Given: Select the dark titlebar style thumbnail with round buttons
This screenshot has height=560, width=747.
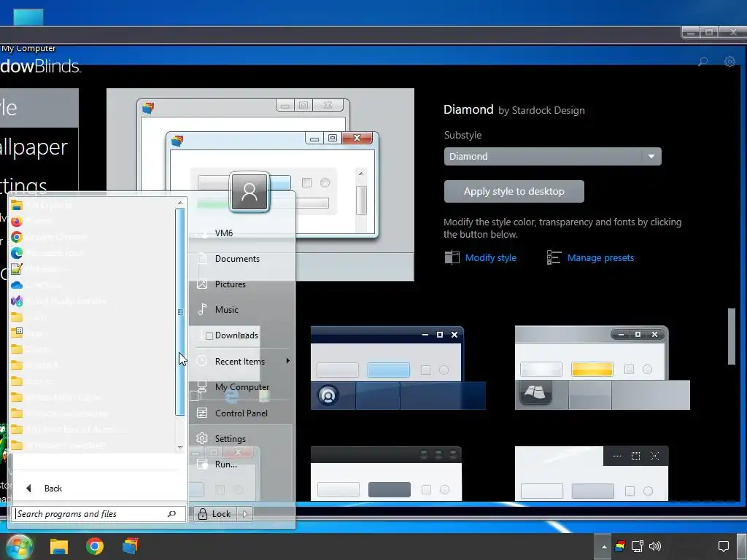Looking at the screenshot, I should pyautogui.click(x=387, y=473).
